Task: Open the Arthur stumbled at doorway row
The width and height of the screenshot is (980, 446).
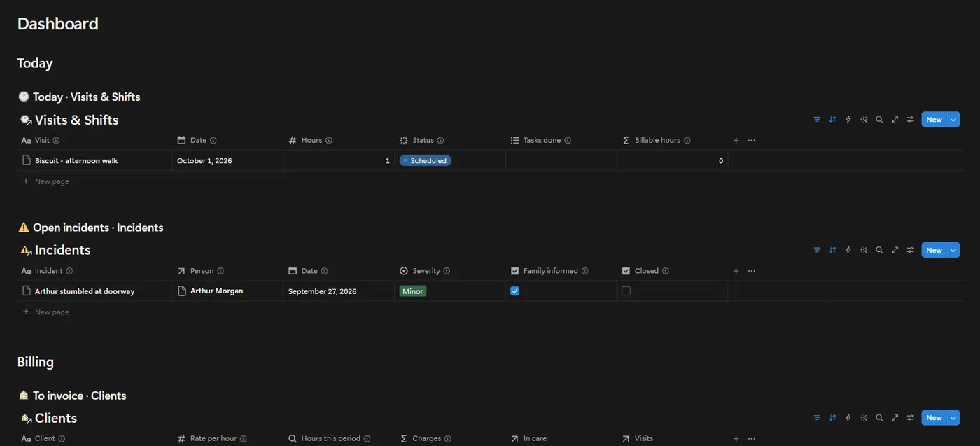Action: 85,291
